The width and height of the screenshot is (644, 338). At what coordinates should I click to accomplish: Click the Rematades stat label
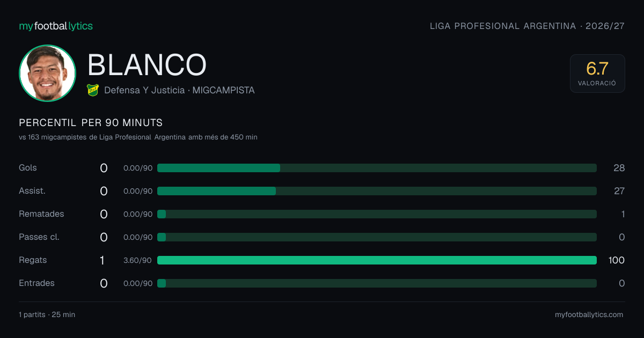[41, 214]
